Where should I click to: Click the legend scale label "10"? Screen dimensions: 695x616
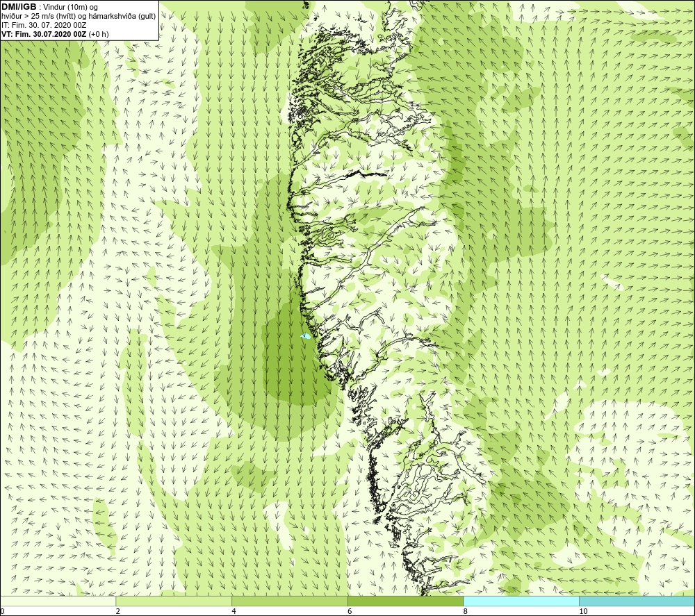coord(583,611)
